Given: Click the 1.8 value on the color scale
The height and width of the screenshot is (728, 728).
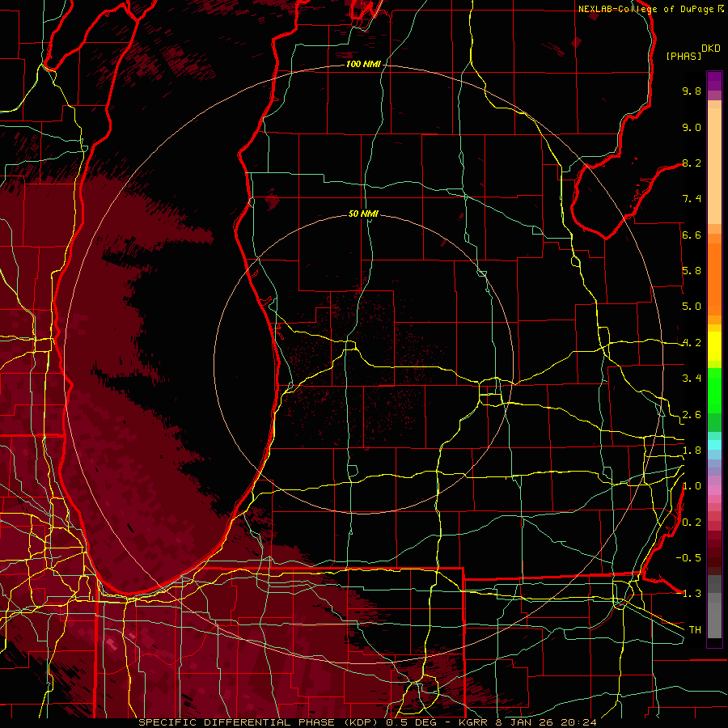Looking at the screenshot, I should click(x=692, y=451).
